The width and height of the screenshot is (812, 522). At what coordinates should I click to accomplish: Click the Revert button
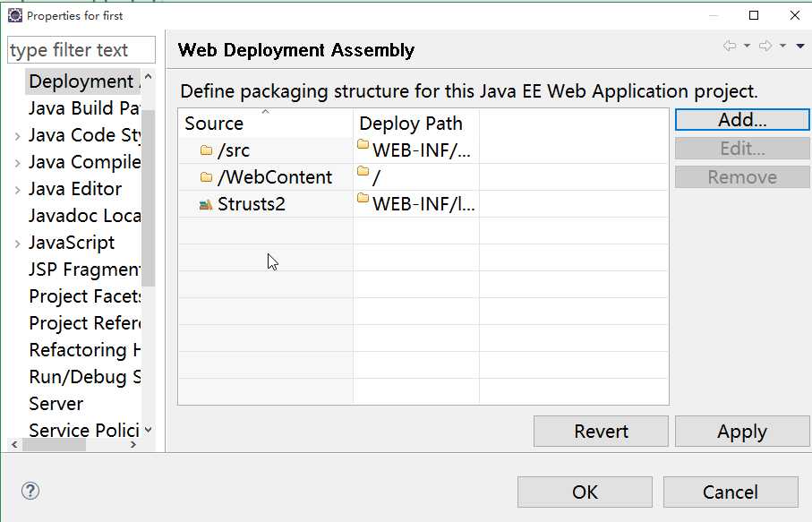[601, 432]
